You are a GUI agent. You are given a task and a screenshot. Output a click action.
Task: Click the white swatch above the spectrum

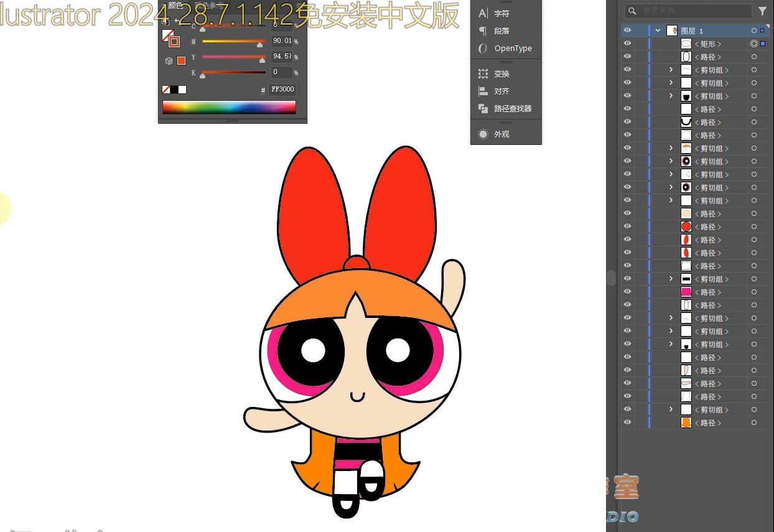pyautogui.click(x=182, y=90)
